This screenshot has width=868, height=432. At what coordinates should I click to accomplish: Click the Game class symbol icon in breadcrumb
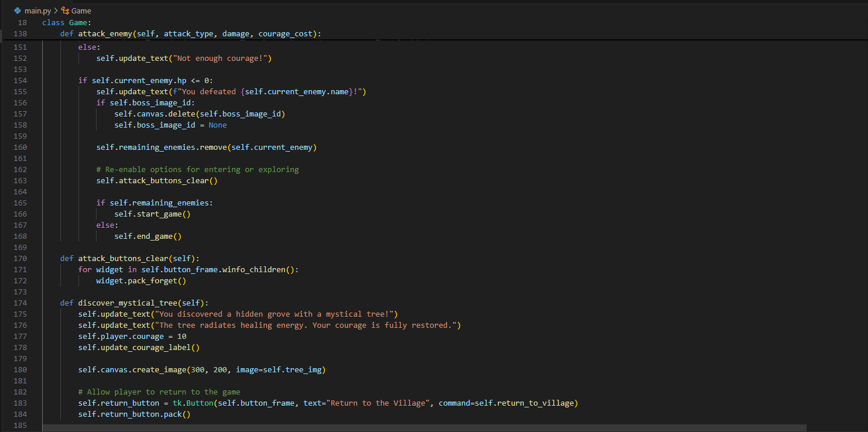pyautogui.click(x=66, y=10)
